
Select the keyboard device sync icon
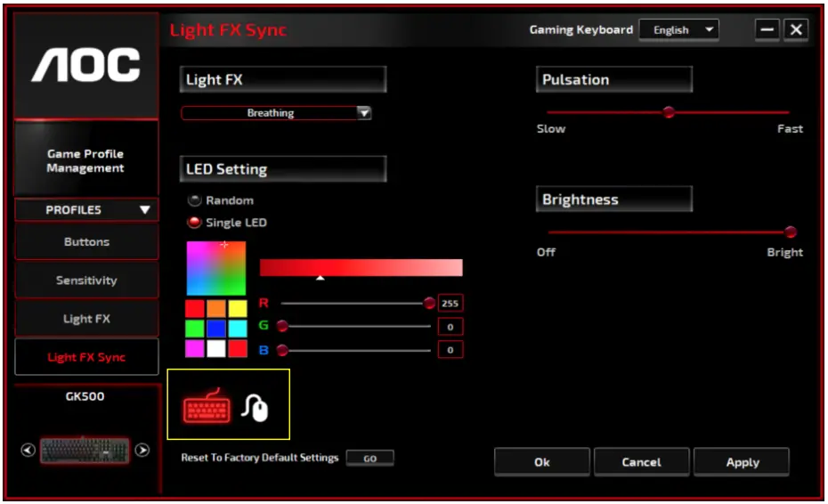click(x=207, y=406)
